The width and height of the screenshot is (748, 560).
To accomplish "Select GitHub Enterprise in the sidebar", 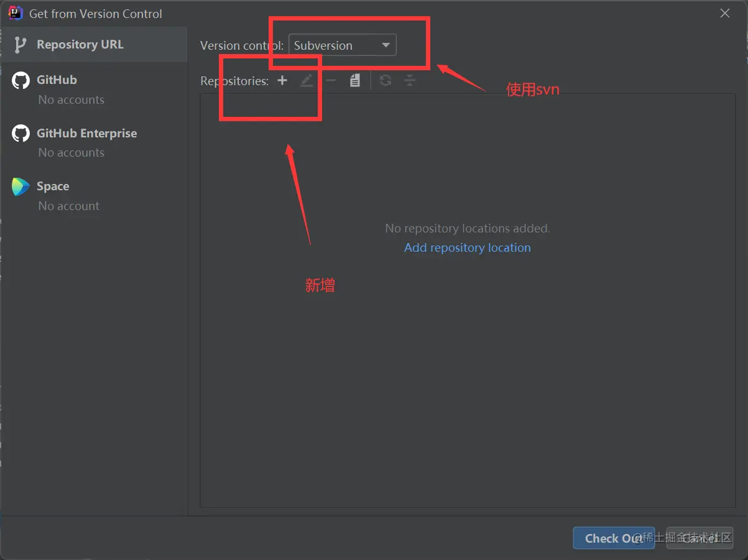I will [94, 142].
